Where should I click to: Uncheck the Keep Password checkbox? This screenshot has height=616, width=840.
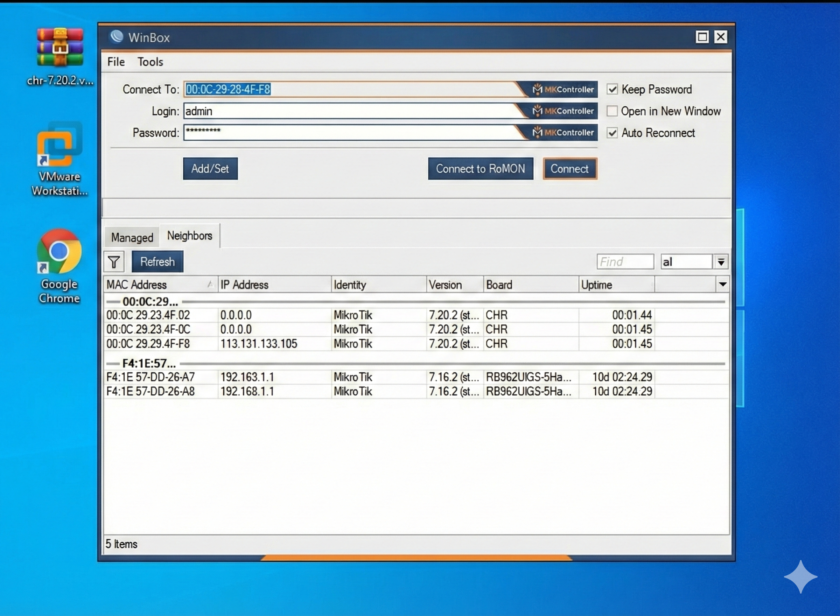click(x=612, y=90)
